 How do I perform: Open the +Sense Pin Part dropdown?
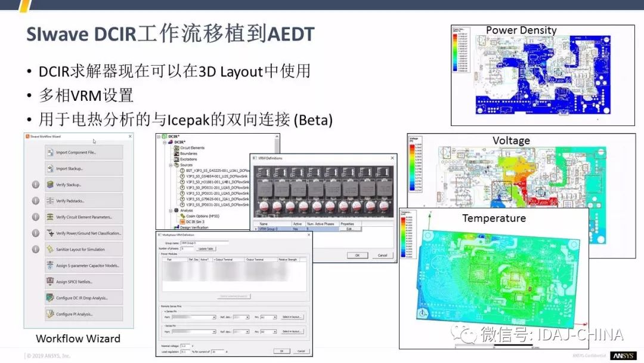point(214,318)
